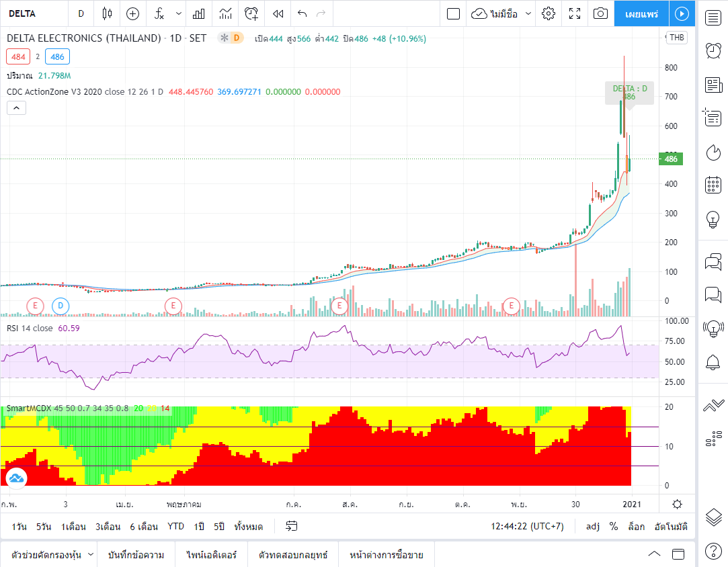Open go to date calendar icon
The width and height of the screenshot is (728, 567).
click(292, 526)
